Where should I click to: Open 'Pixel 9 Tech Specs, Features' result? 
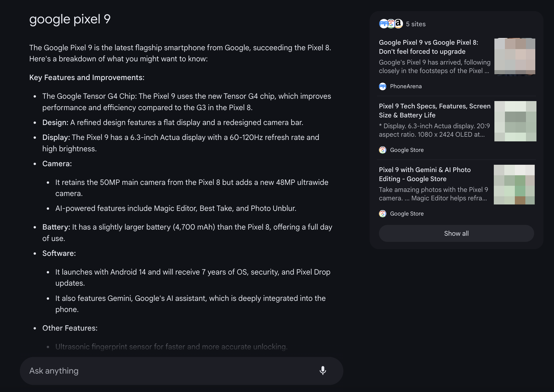434,111
